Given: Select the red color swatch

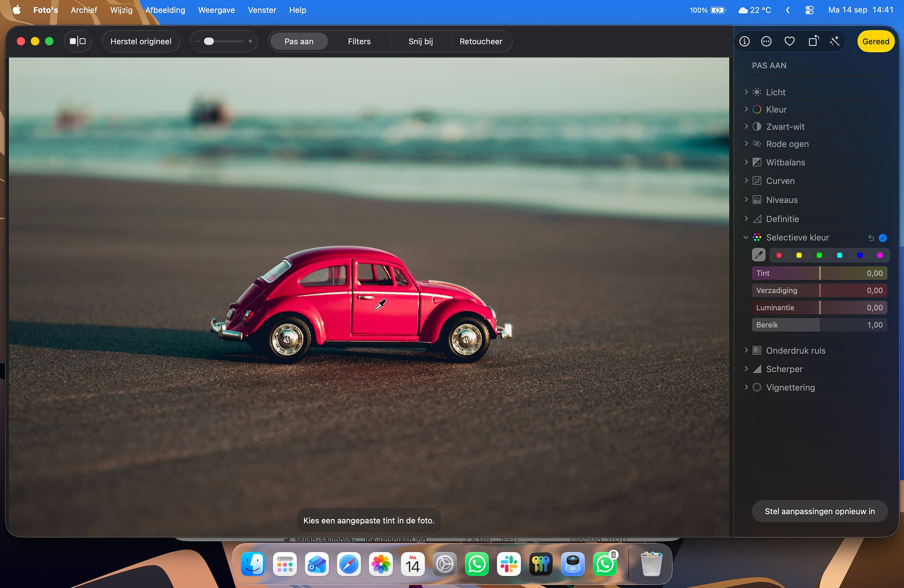Looking at the screenshot, I should tap(779, 255).
